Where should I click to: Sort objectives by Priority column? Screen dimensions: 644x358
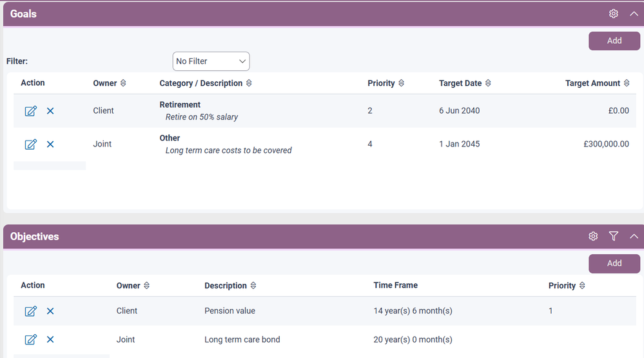click(x=581, y=286)
